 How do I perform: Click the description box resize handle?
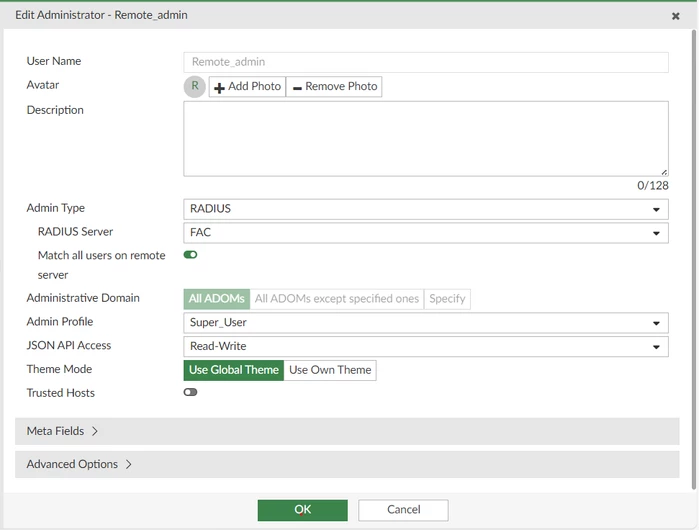[664, 172]
